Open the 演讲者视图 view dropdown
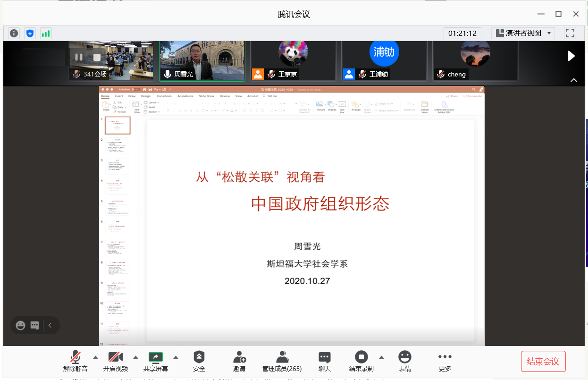The image size is (588, 380). point(523,33)
